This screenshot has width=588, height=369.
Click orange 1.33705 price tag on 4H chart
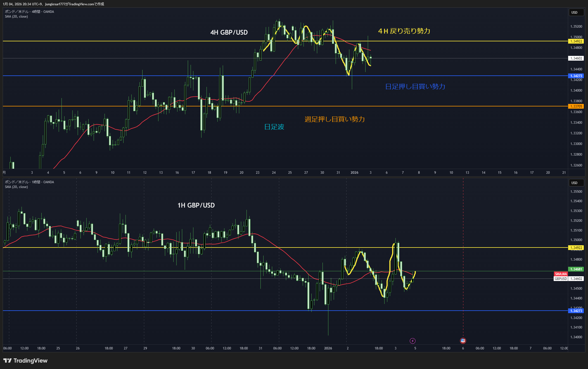pyautogui.click(x=576, y=106)
